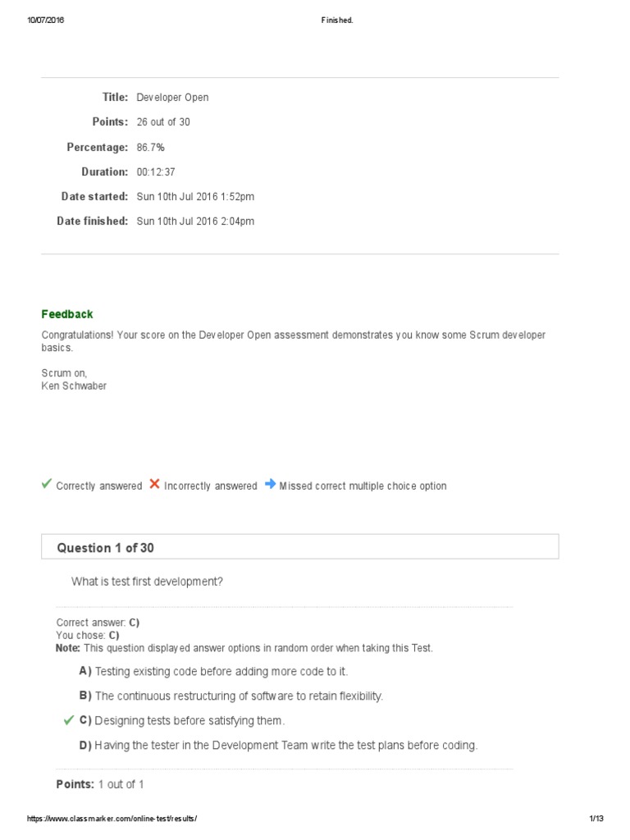Viewport: 630px width, 840px height.
Task: Click the Points 1 out of 1 line
Action: (x=100, y=784)
